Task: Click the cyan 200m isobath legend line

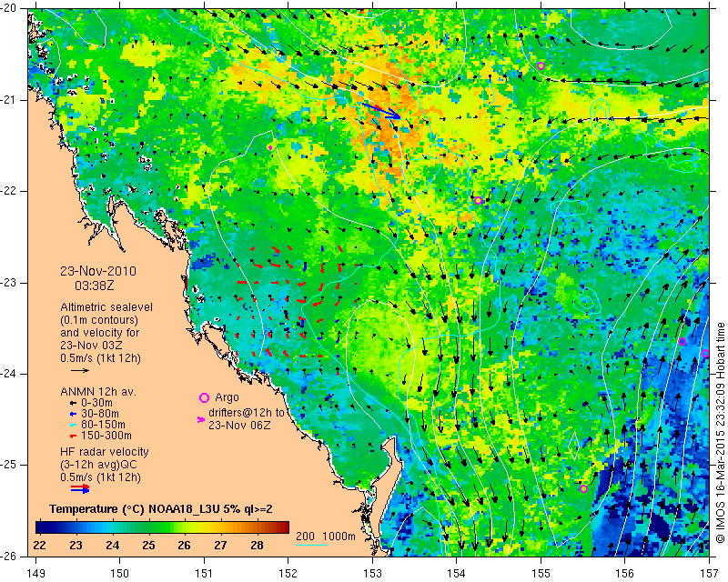Action: click(311, 546)
